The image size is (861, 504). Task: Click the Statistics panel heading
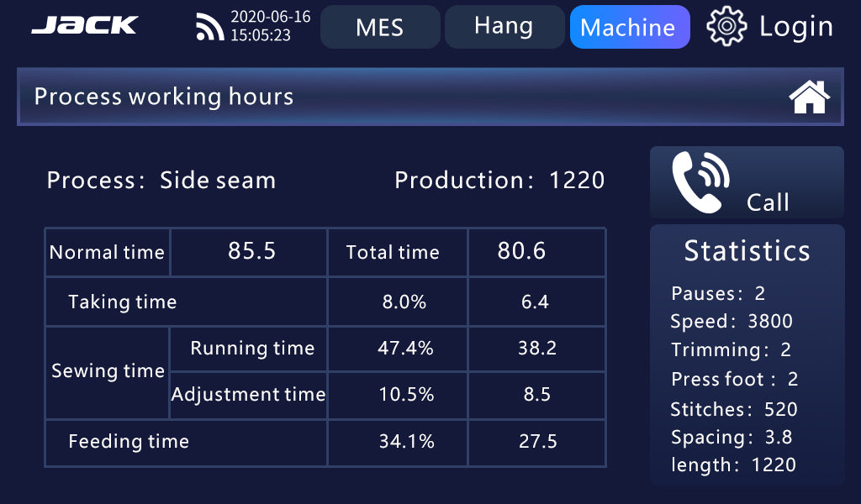[747, 251]
